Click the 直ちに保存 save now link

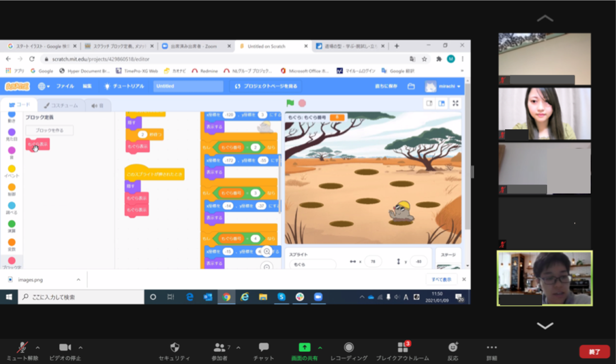(x=386, y=86)
